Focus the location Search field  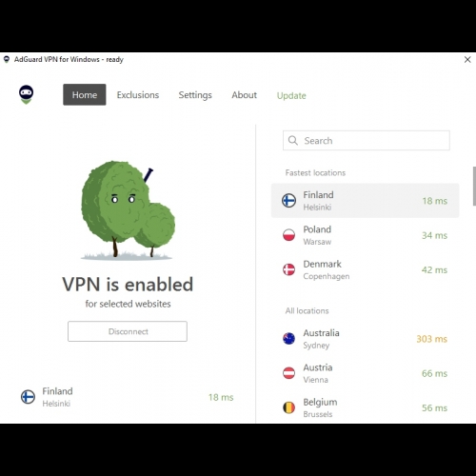click(367, 140)
